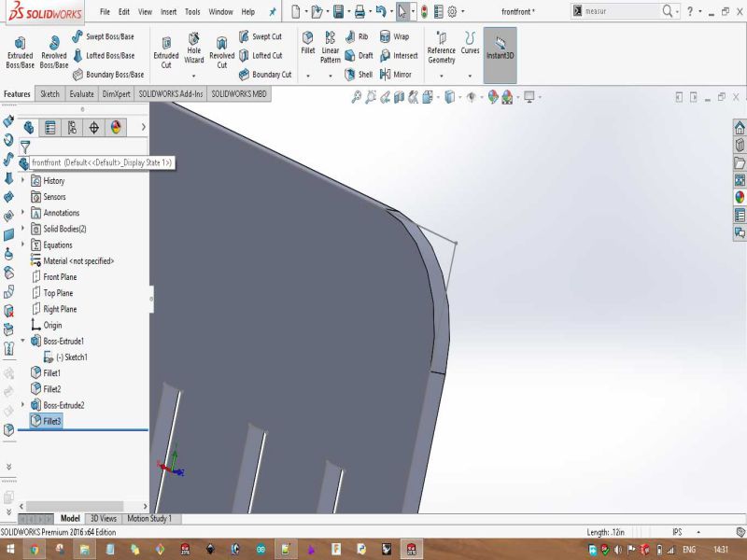
Task: Expand the History tree node
Action: (x=22, y=180)
